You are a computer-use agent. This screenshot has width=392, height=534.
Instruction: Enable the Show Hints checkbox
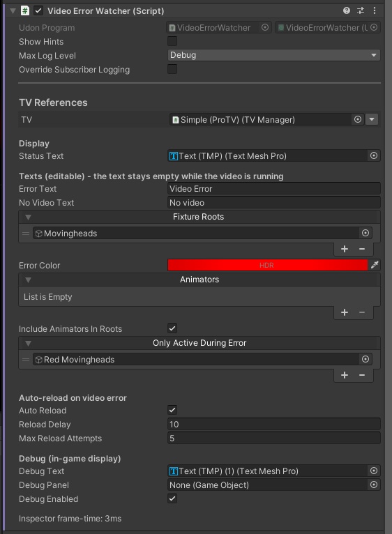click(172, 41)
